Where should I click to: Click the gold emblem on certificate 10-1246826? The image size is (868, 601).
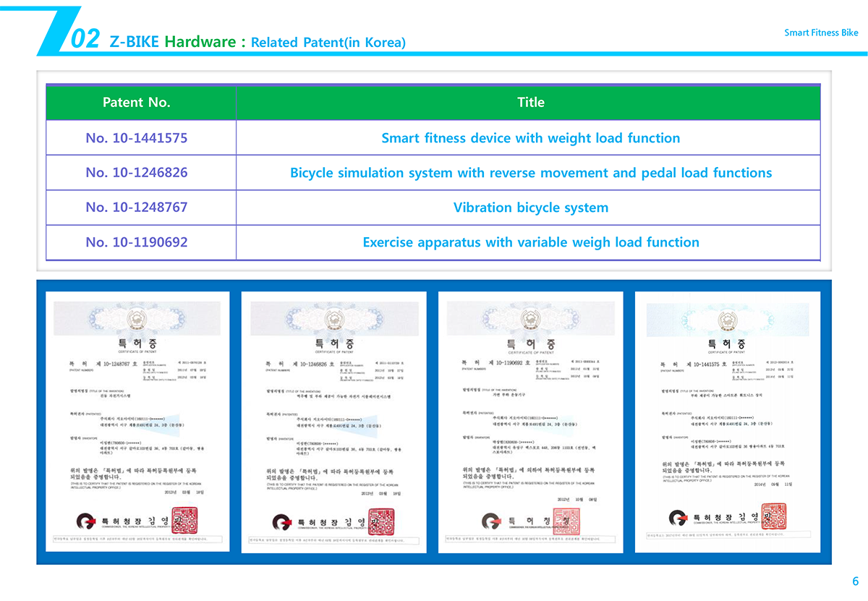coord(334,320)
